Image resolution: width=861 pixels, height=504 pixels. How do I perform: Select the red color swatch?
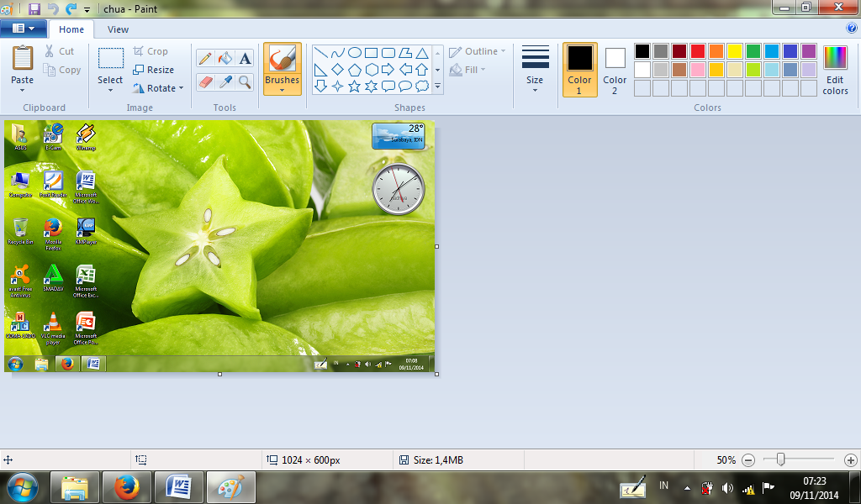pos(698,52)
